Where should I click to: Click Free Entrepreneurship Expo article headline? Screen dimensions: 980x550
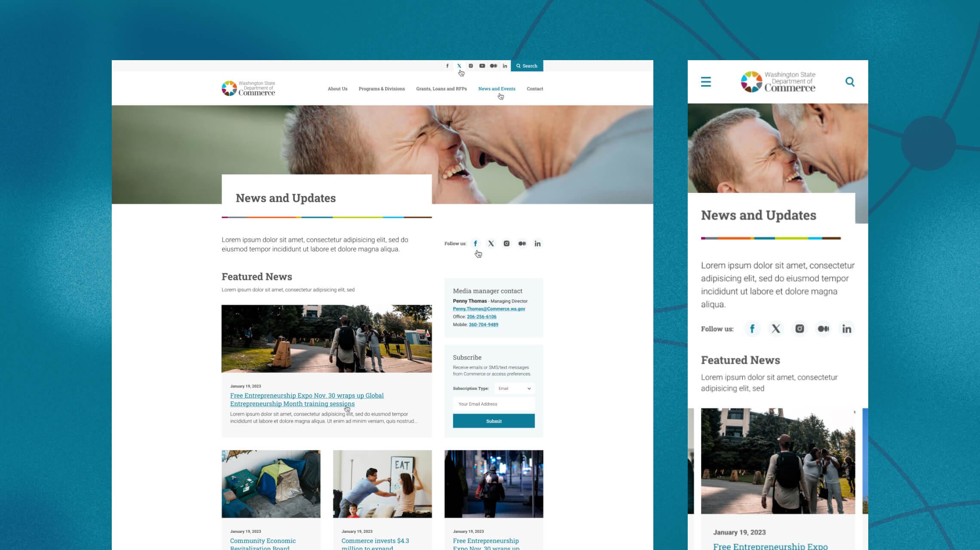tap(306, 399)
